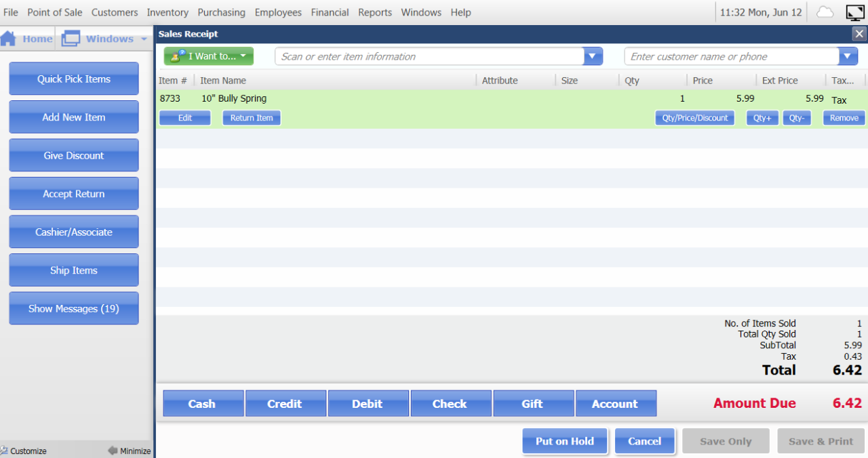Open Show Messages (19)
Viewport: 868px width, 458px height.
[73, 308]
